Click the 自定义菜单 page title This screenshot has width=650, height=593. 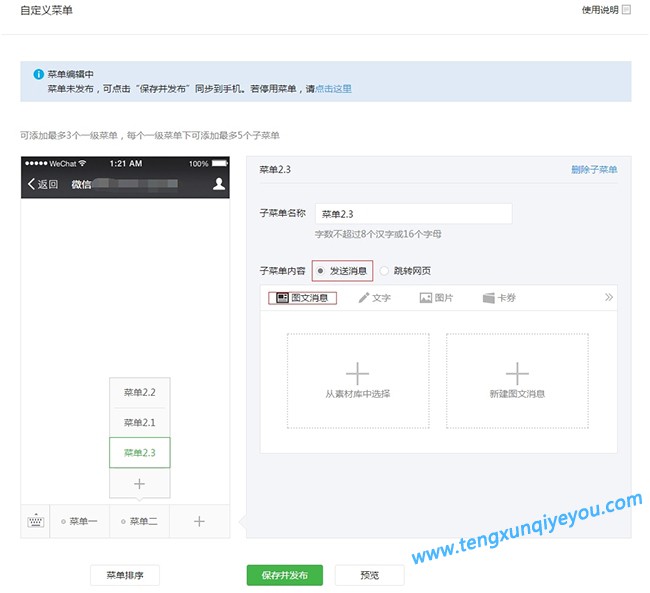click(46, 10)
